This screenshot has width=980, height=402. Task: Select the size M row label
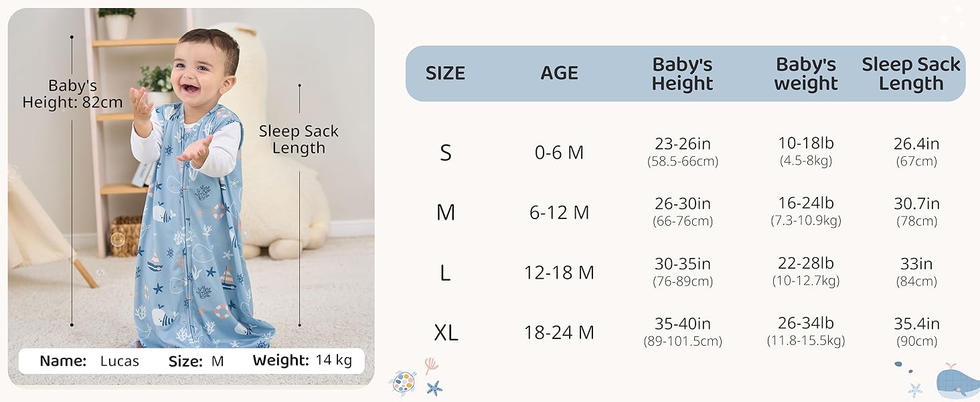446,213
